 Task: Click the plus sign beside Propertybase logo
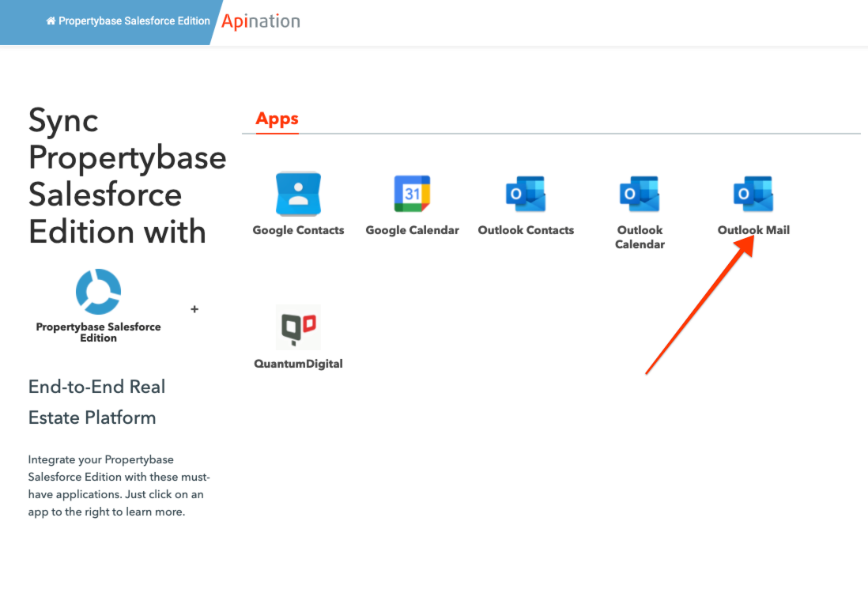point(194,309)
